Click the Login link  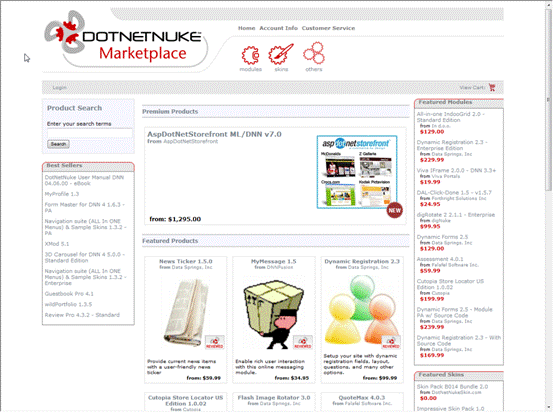59,87
